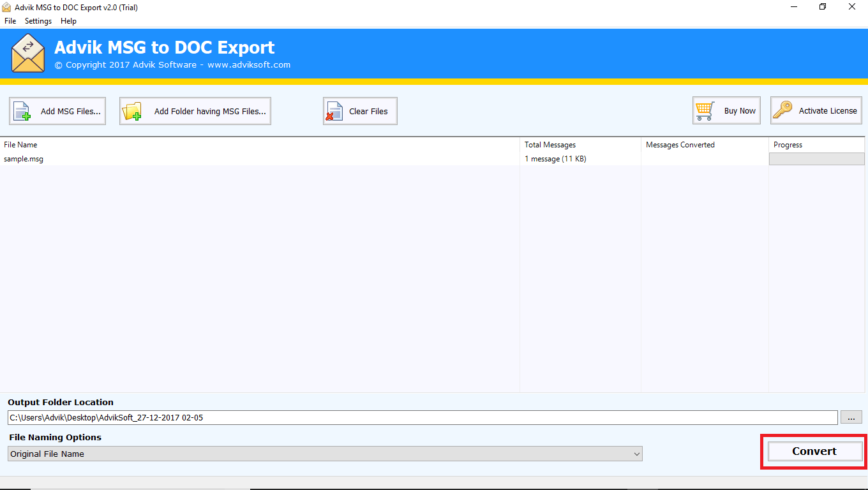Click the Advik envelope logo icon
This screenshot has width=868, height=490.
pos(28,53)
